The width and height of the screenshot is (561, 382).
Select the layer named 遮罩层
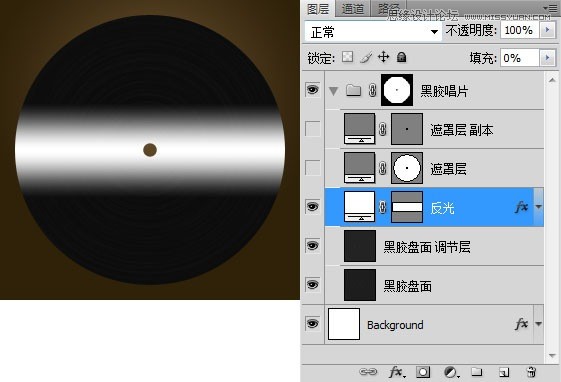tap(449, 168)
